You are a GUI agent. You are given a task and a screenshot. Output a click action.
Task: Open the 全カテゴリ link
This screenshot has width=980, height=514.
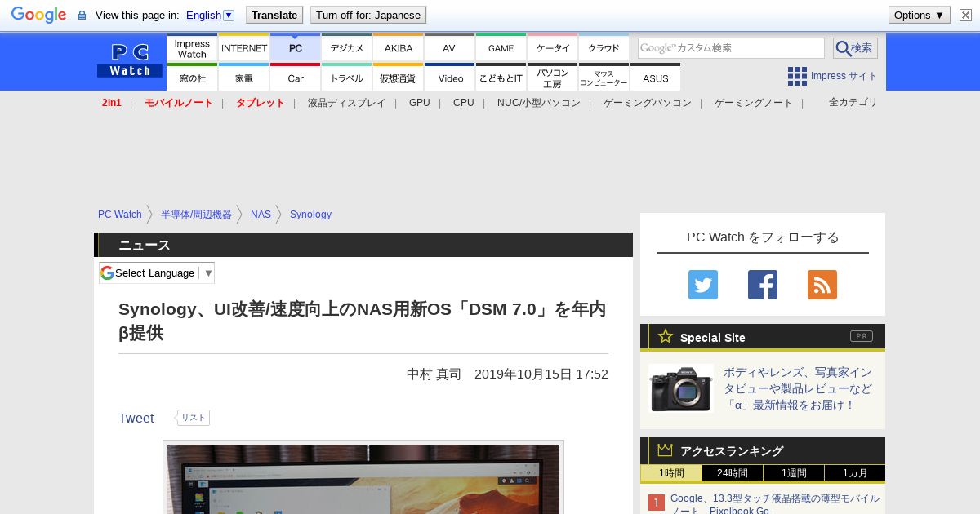click(x=853, y=102)
